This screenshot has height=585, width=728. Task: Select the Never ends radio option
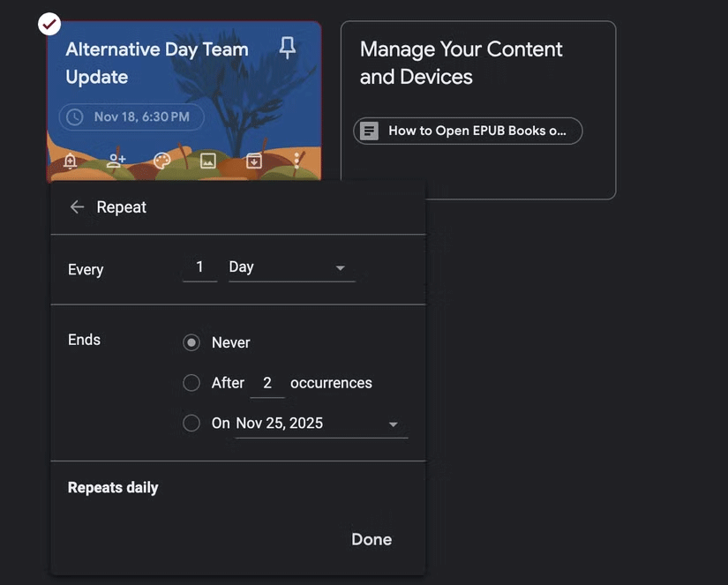(x=191, y=342)
